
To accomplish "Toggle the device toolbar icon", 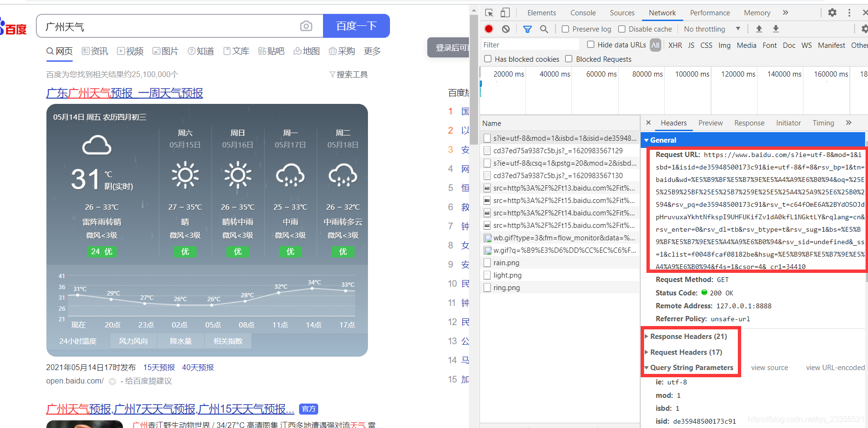I will [x=505, y=13].
